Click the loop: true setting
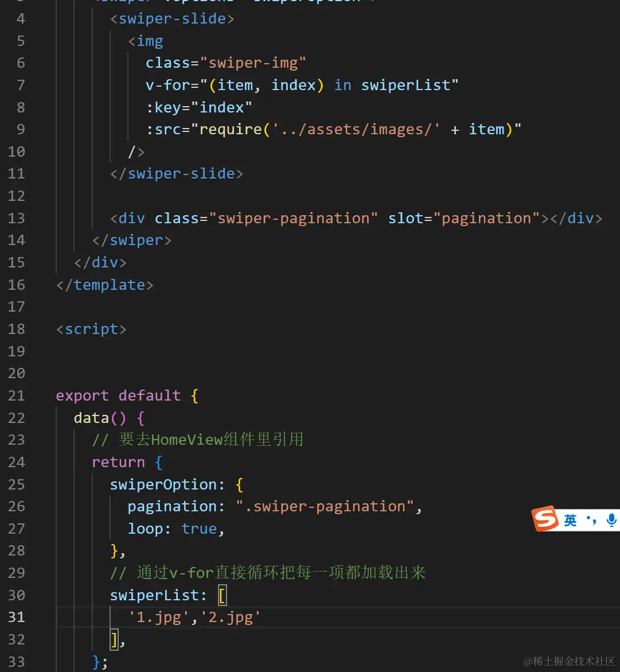This screenshot has width=620, height=672. point(176,529)
